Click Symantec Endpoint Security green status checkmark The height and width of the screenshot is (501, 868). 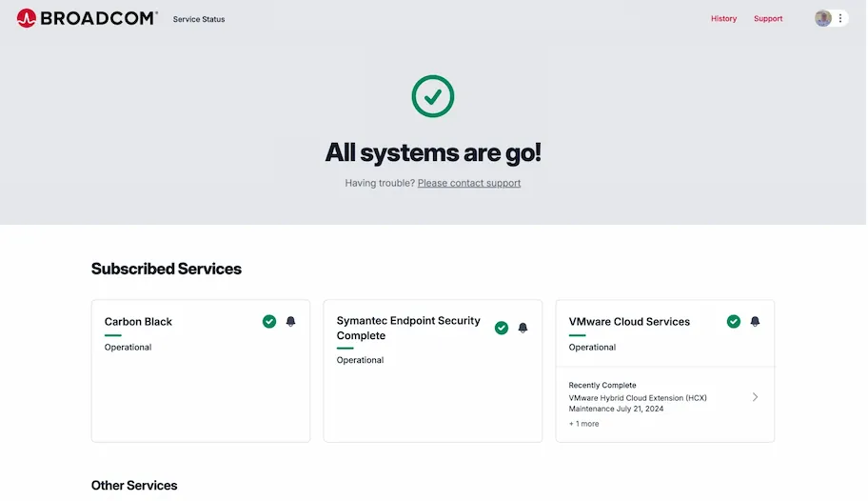pos(502,328)
